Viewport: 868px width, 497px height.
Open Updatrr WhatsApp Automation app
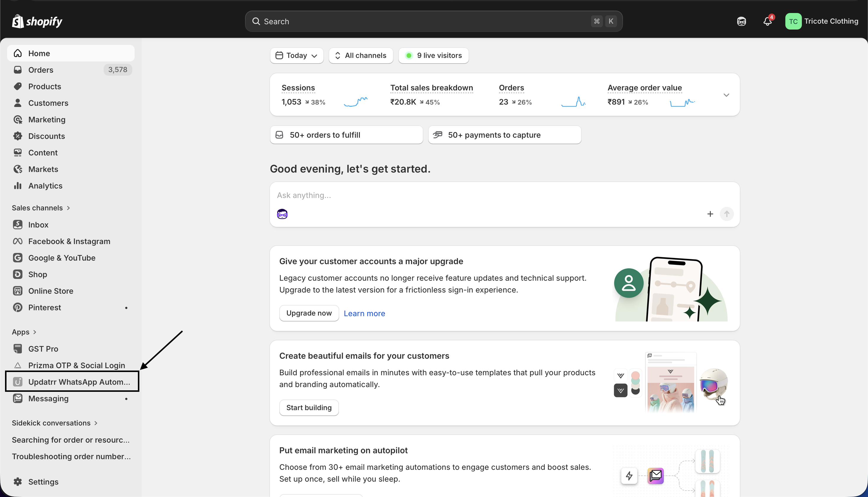[x=79, y=382]
